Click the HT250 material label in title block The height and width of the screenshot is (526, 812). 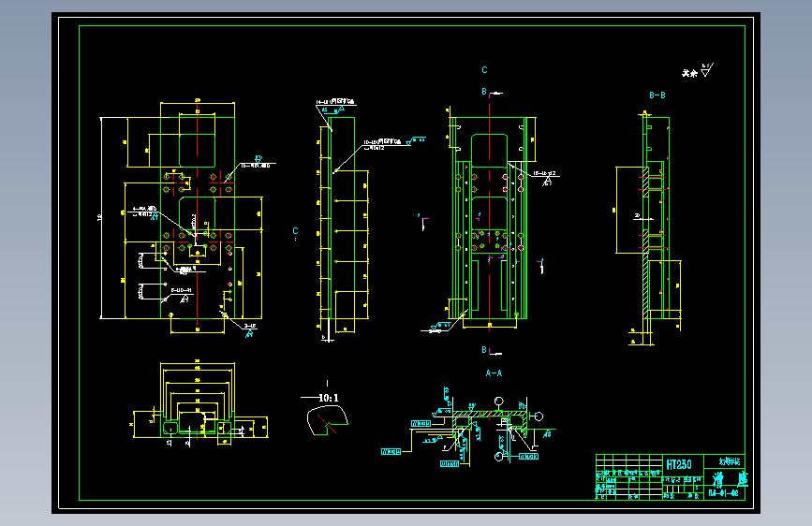678,464
